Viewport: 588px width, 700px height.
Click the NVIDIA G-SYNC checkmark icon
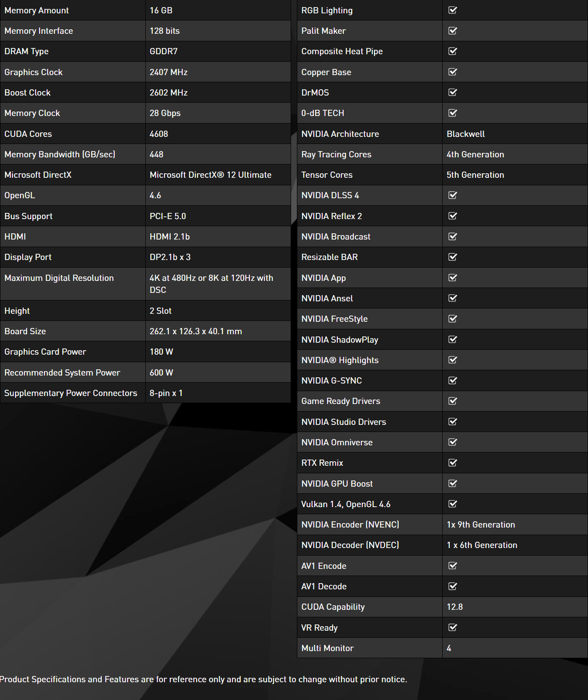(453, 380)
